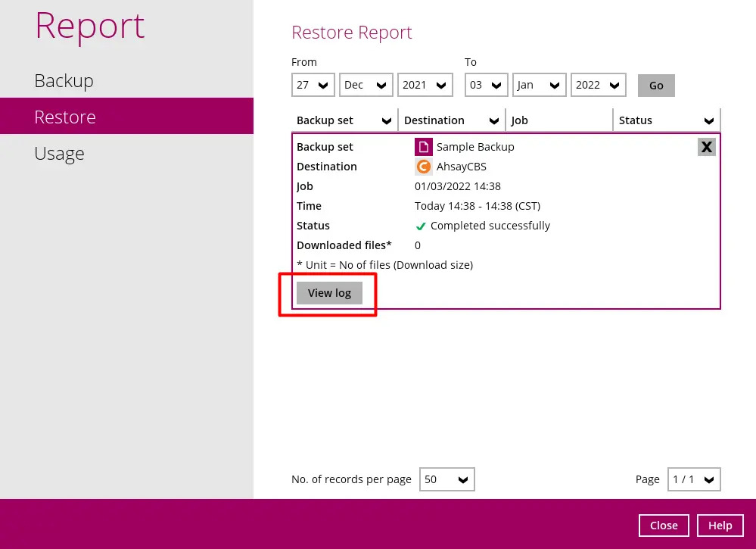This screenshot has height=549, width=756.
Task: Expand the Status column filter
Action: click(709, 121)
